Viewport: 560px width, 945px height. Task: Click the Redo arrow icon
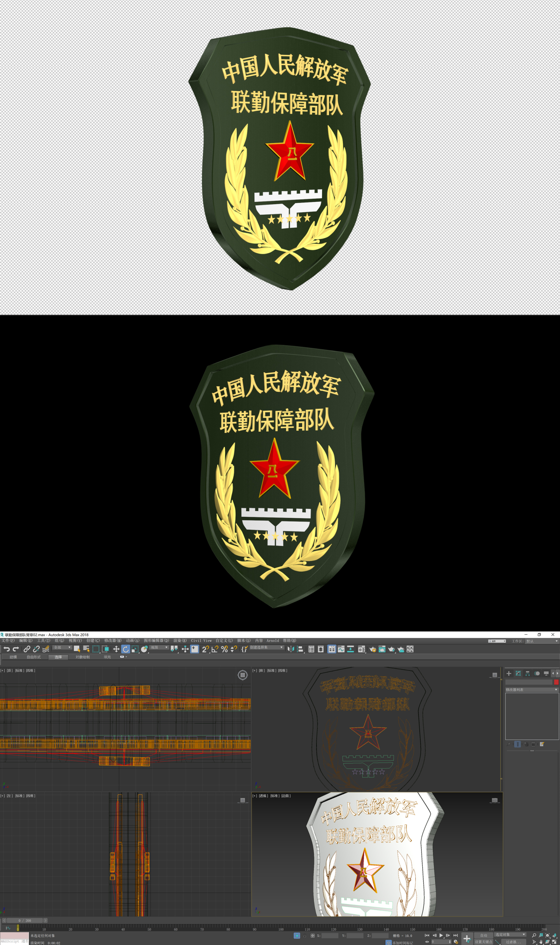click(x=16, y=649)
